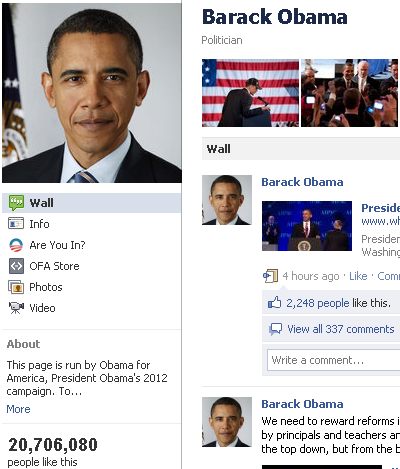Click the Video camera icon in sidebar

coord(16,308)
